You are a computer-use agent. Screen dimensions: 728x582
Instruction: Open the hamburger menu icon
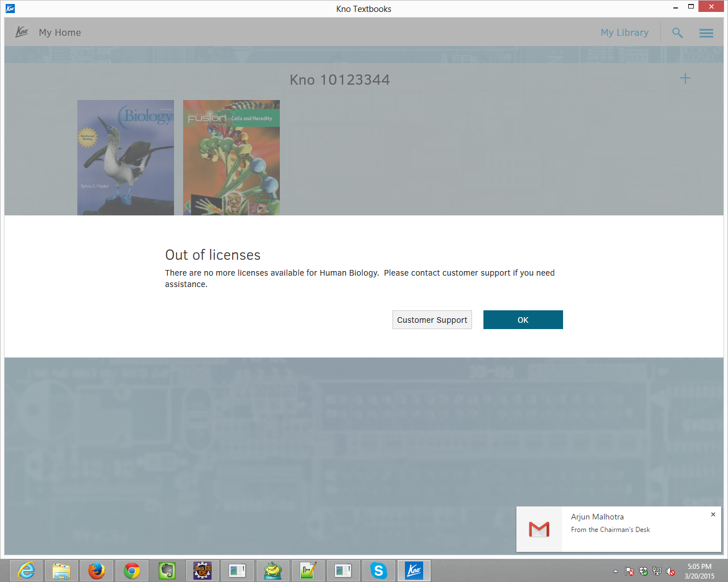[x=706, y=33]
